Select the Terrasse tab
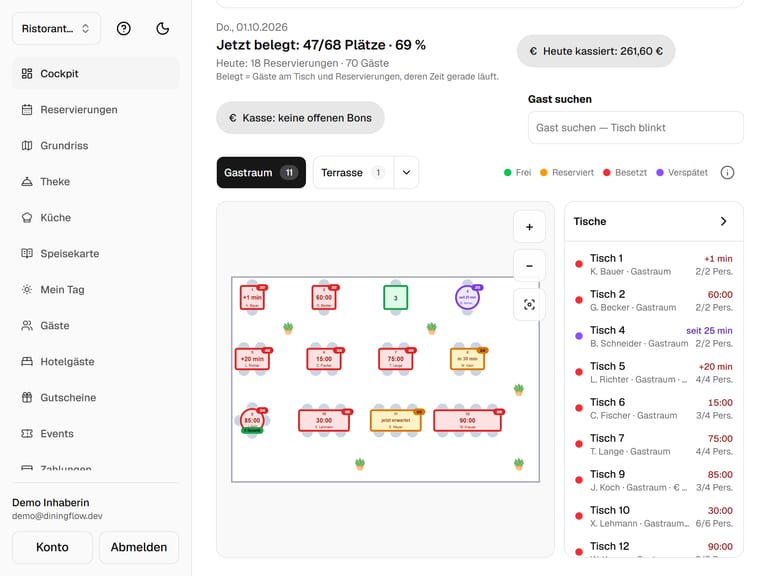Image resolution: width=768 pixels, height=576 pixels. (353, 172)
